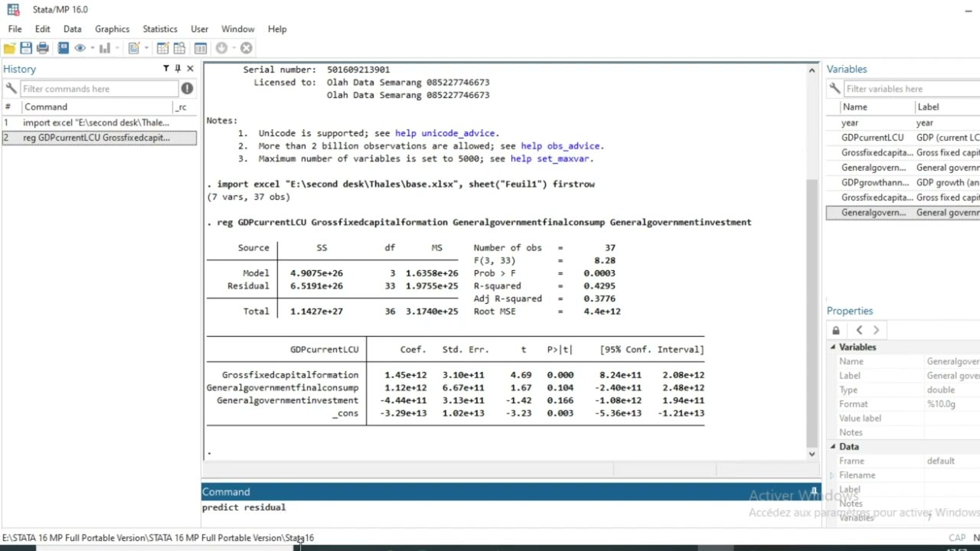Screen dimensions: 980x551
Task: Click the Print icon in toolbar
Action: point(43,48)
